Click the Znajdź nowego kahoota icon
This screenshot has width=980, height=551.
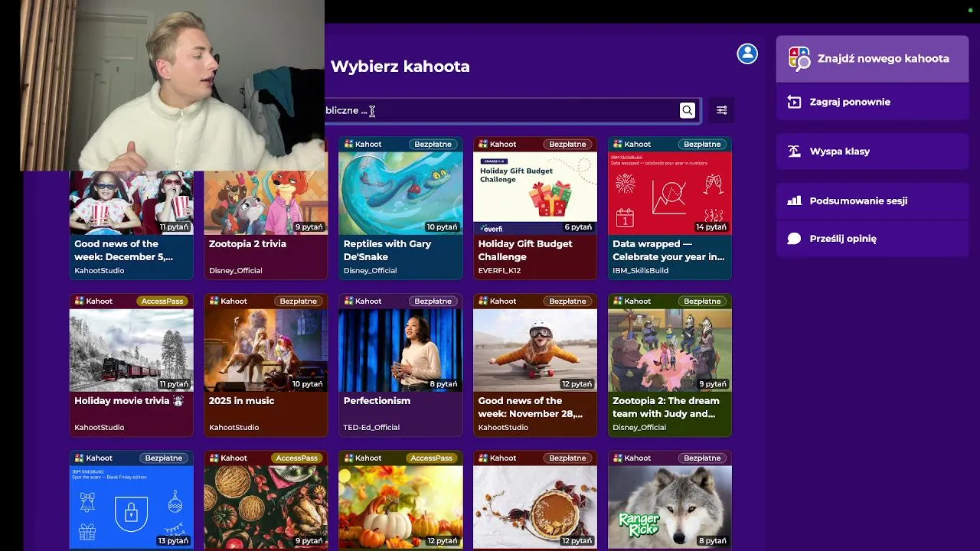[799, 58]
